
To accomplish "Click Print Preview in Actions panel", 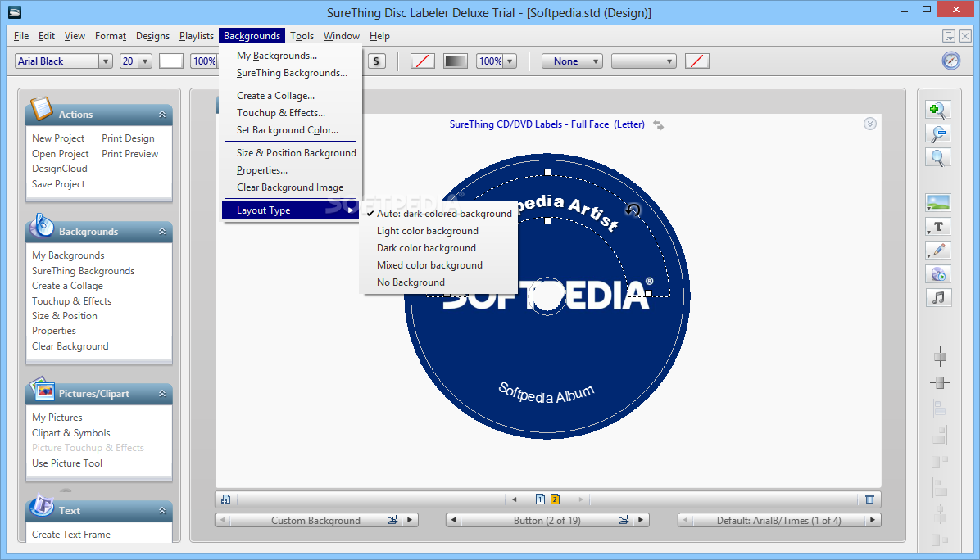I will (x=130, y=154).
